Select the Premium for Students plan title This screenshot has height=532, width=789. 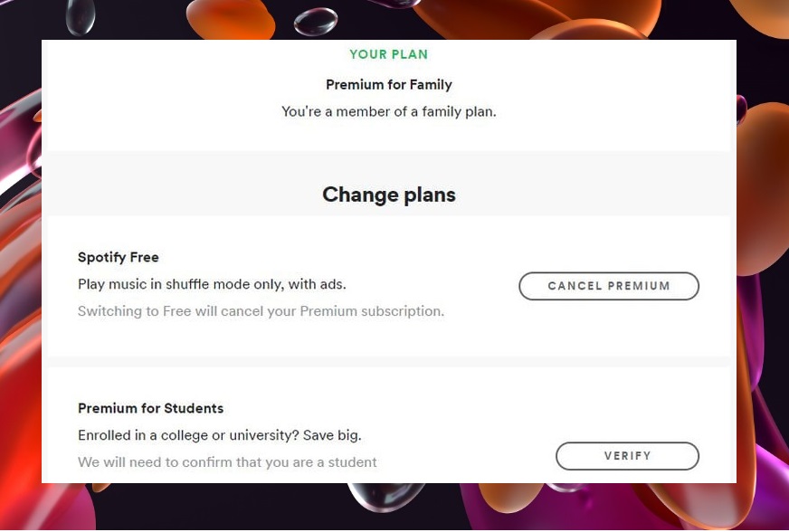(150, 408)
